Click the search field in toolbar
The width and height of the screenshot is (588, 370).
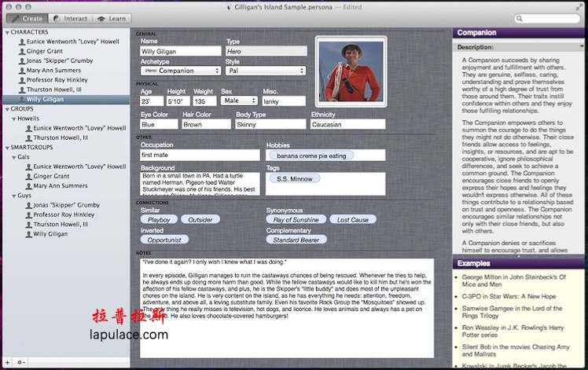tap(547, 18)
